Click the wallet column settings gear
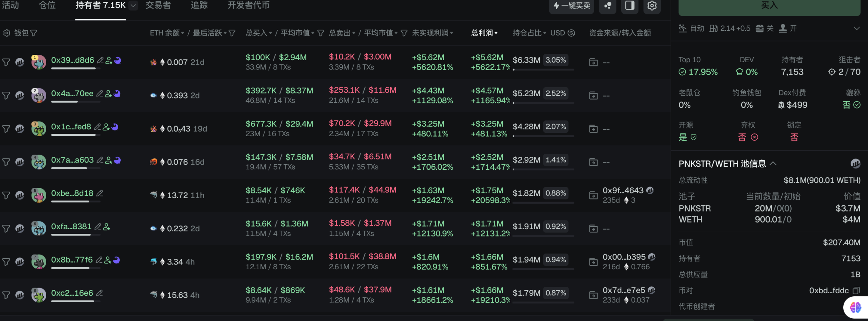 tap(7, 33)
